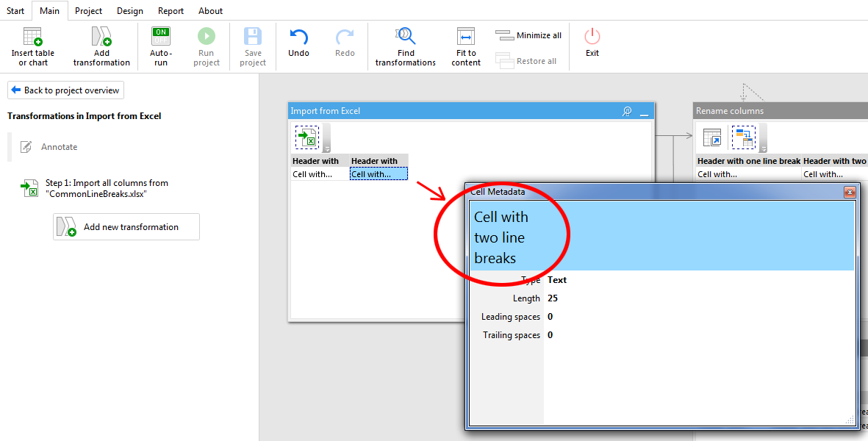Click the magnifier icon on Import from Excel
This screenshot has height=441, width=868.
click(627, 111)
